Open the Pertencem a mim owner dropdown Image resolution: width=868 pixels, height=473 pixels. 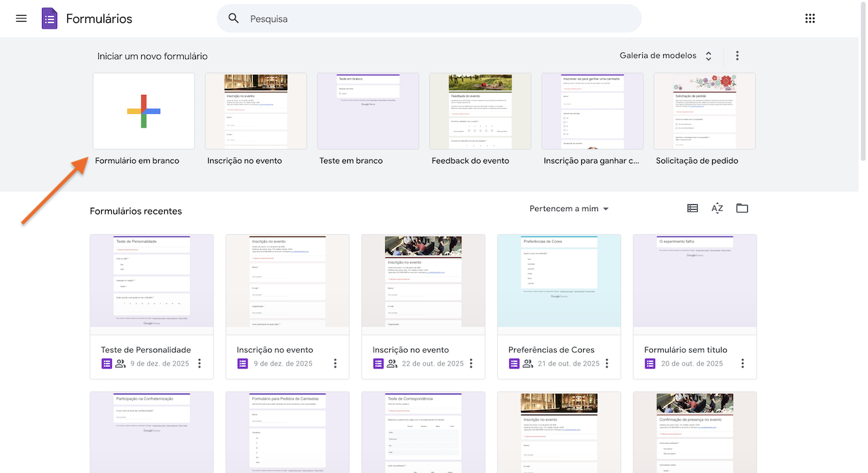click(x=569, y=209)
